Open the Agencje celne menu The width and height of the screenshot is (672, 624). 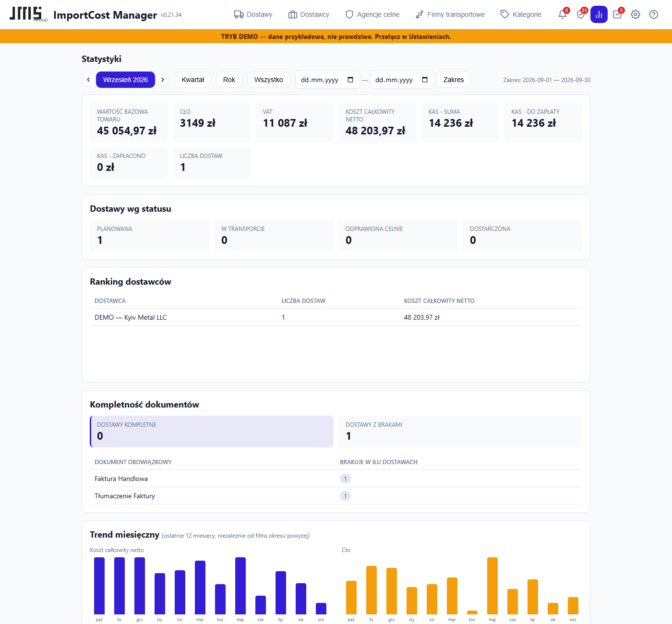[372, 14]
